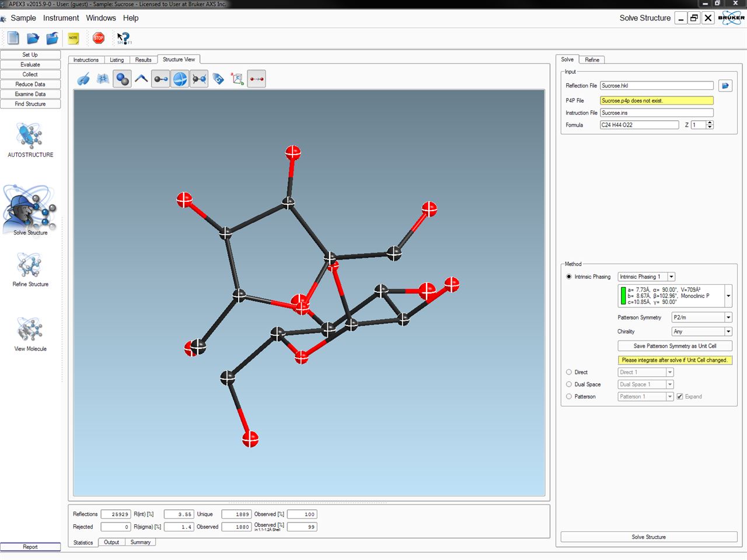Open the Sample menu
Screen dimensions: 747x560
23,18
